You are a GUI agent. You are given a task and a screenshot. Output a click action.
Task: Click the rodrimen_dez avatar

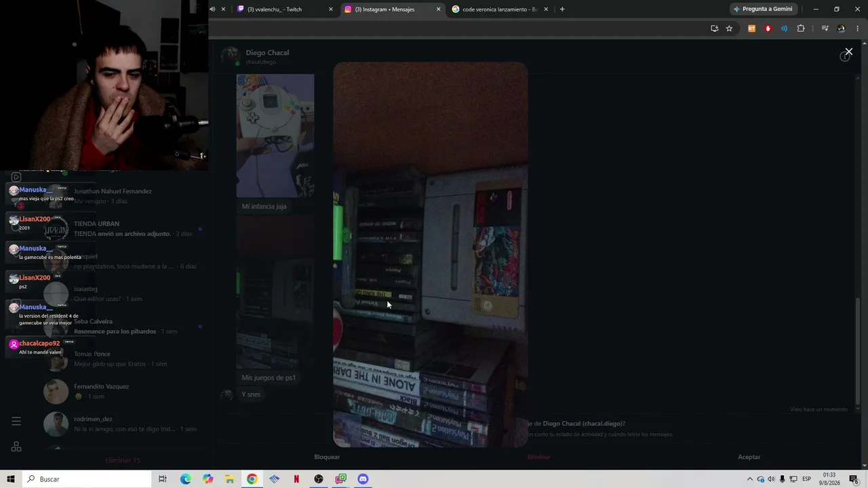(56, 424)
